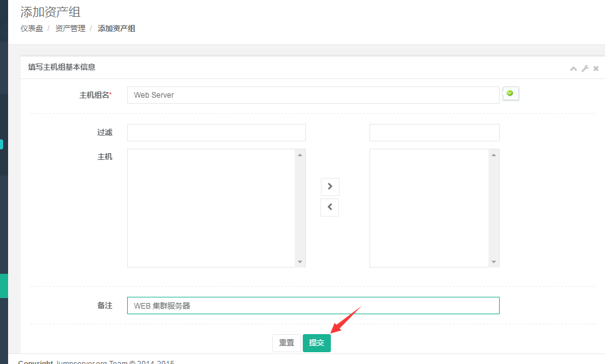Screen dimensions: 605x364
Task: Click the right arrow to move selected hosts
Action: pyautogui.click(x=330, y=186)
